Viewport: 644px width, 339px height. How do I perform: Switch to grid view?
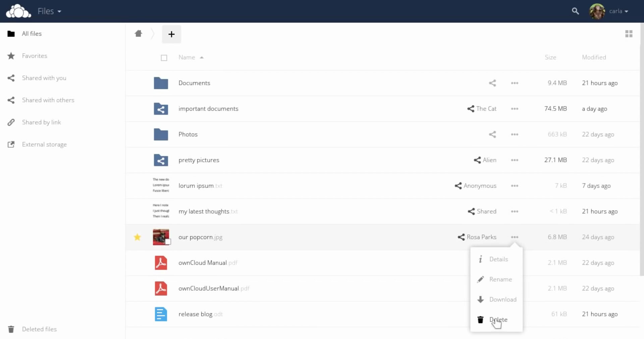pos(629,34)
